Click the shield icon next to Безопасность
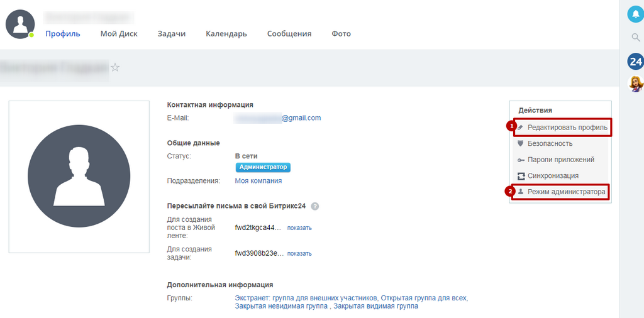 521,144
